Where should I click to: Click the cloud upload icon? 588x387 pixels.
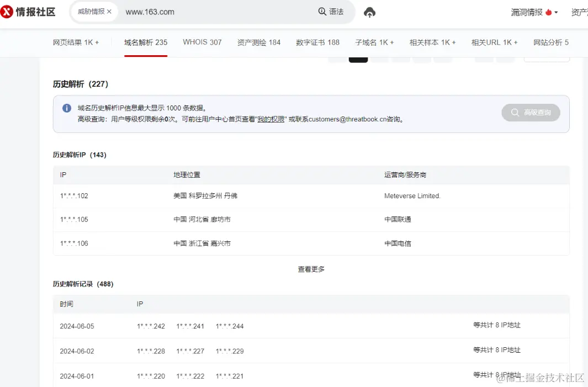coord(369,12)
